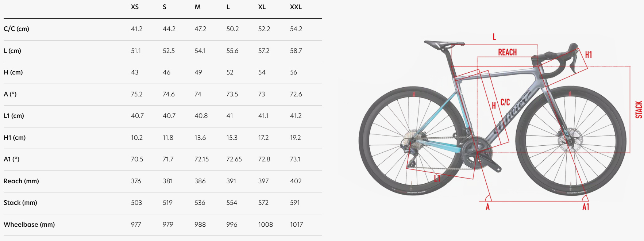Click the red REACH label on diagram
The width and height of the screenshot is (644, 241).
click(508, 52)
